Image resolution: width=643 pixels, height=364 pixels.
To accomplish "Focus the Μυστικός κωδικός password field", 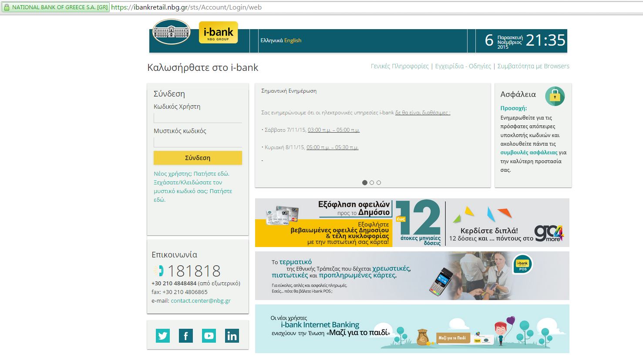I will pyautogui.click(x=198, y=142).
